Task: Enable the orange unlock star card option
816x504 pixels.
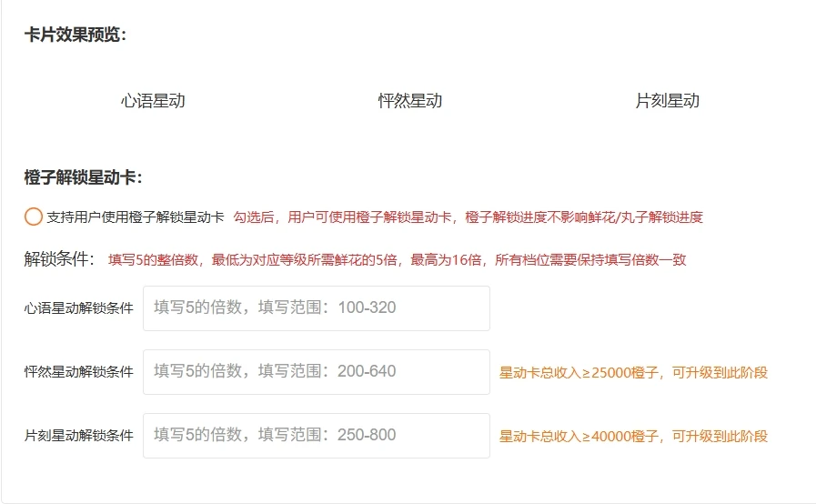Action: tap(34, 217)
